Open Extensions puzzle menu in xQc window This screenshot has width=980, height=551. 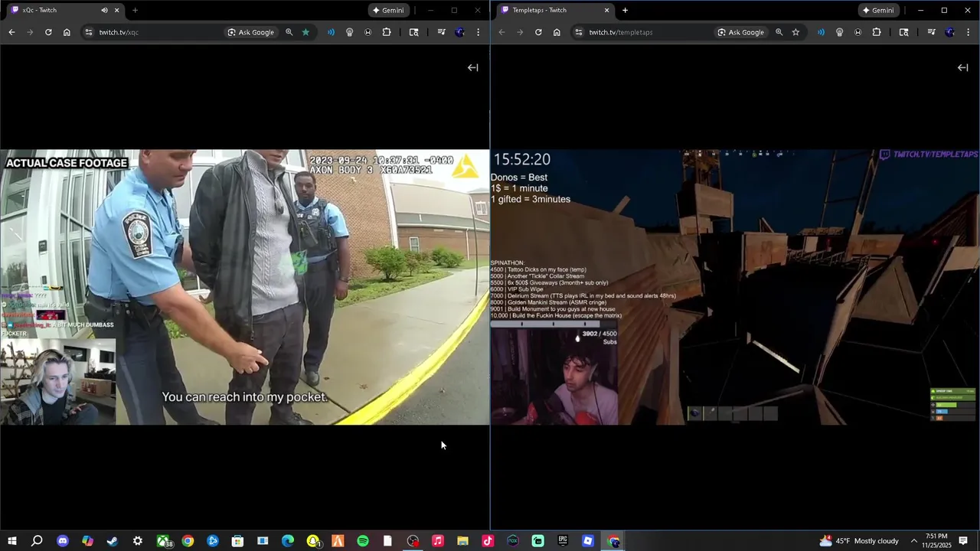point(387,32)
